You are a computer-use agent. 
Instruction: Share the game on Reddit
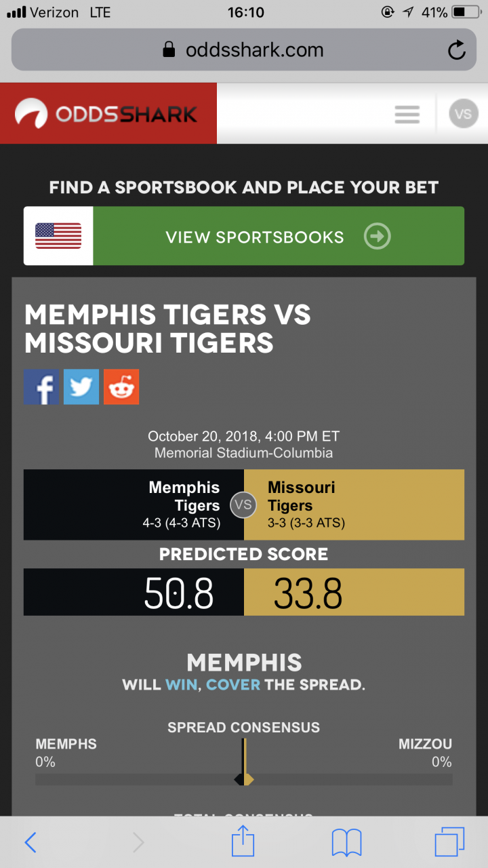[x=121, y=387]
